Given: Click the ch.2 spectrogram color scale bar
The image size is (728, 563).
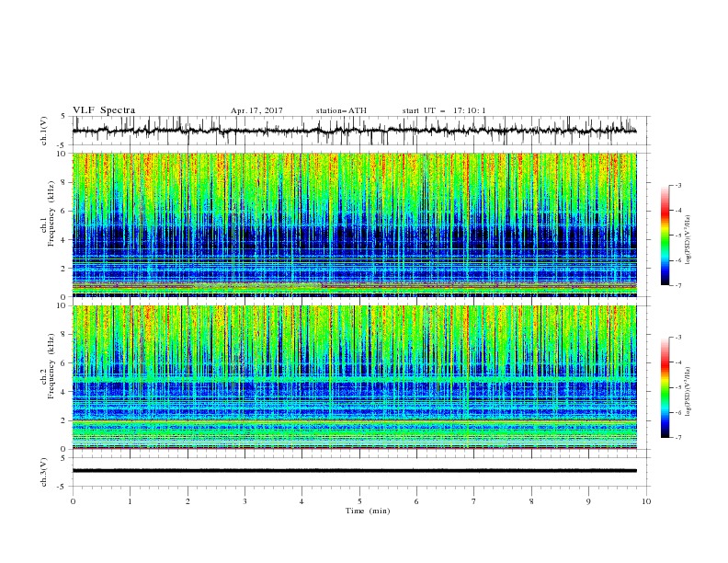Looking at the screenshot, I should click(665, 387).
